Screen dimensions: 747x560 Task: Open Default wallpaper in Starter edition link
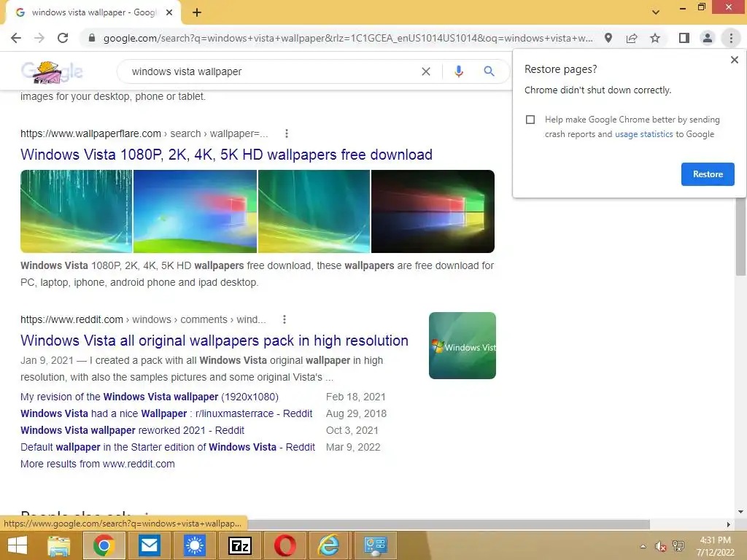coord(168,447)
